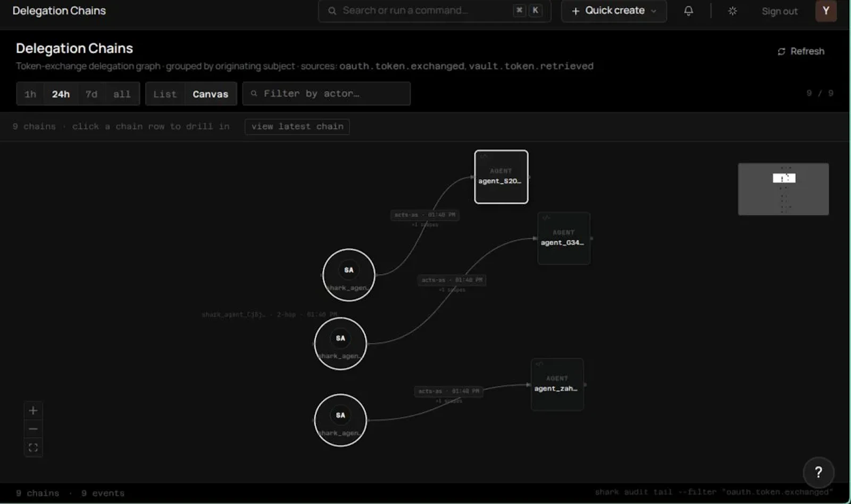
Task: Click the shark audit tail command text
Action: point(714,492)
